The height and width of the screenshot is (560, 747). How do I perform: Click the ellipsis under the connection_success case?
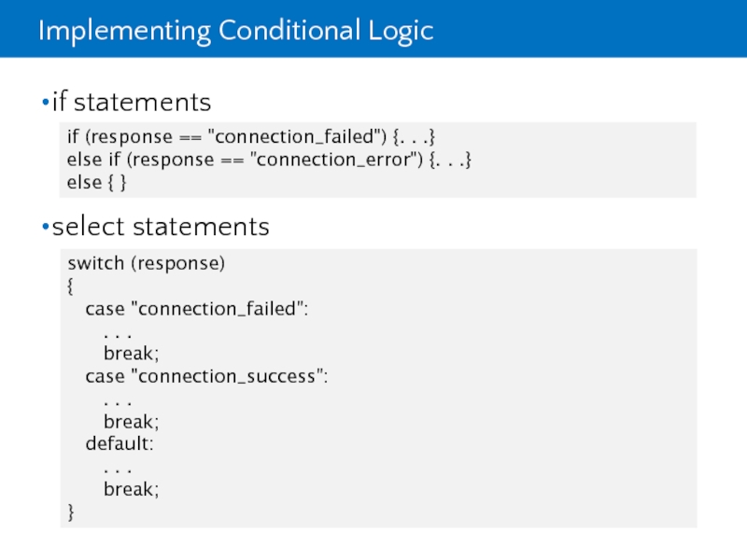(117, 399)
